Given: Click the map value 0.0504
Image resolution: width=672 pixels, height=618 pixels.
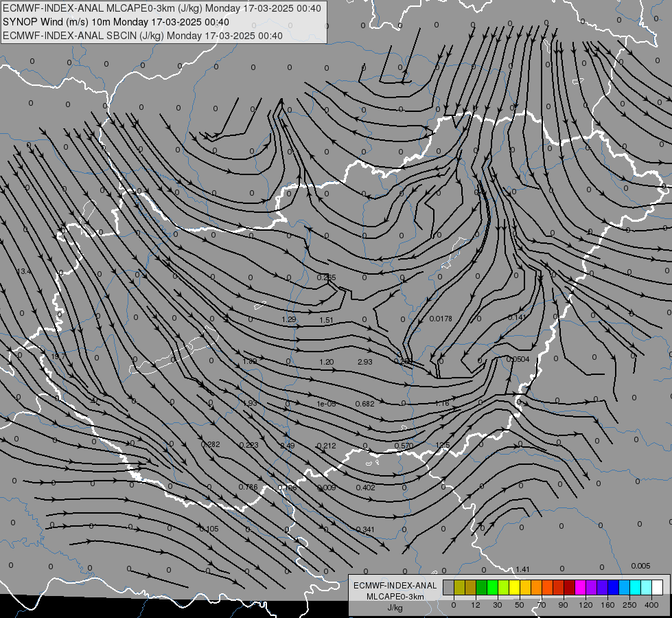Looking at the screenshot, I should 518,359.
